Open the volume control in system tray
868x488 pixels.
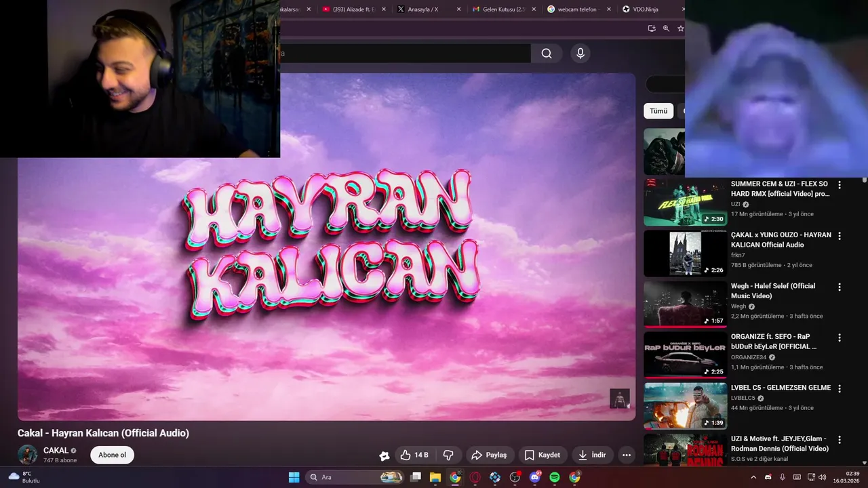(x=823, y=477)
